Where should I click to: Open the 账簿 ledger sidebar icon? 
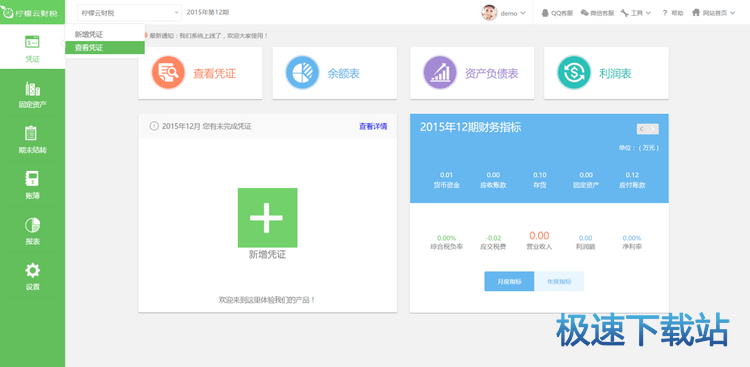32,178
